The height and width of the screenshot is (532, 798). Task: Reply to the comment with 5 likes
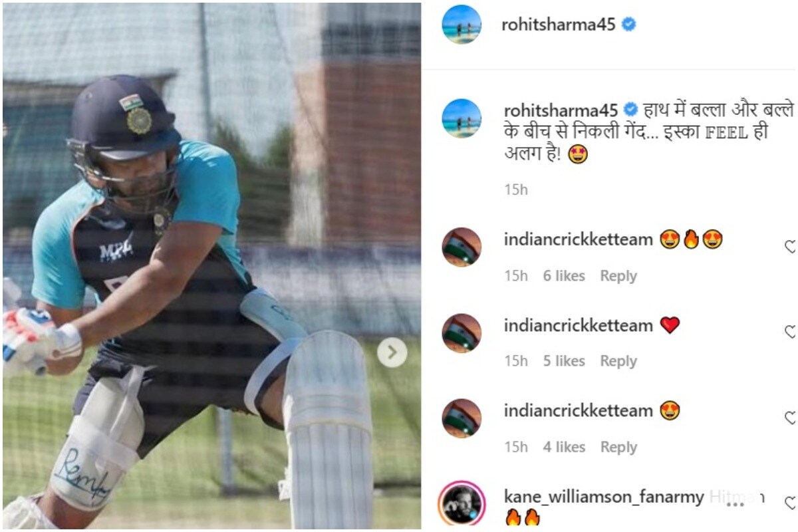[618, 361]
